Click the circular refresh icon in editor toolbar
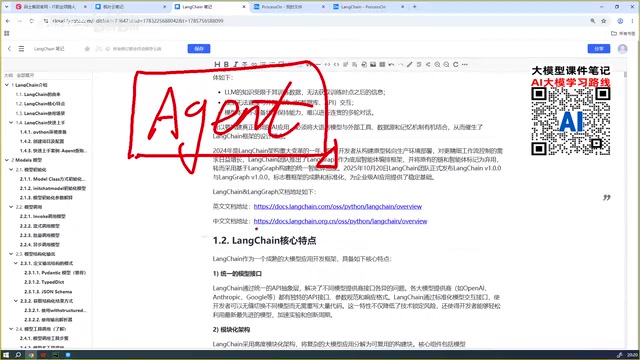Screen dimensions: 640x360 click(x=456, y=64)
